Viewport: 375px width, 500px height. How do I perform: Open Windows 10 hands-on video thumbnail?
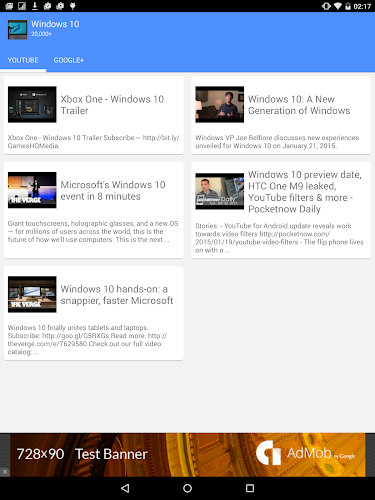coord(32,294)
